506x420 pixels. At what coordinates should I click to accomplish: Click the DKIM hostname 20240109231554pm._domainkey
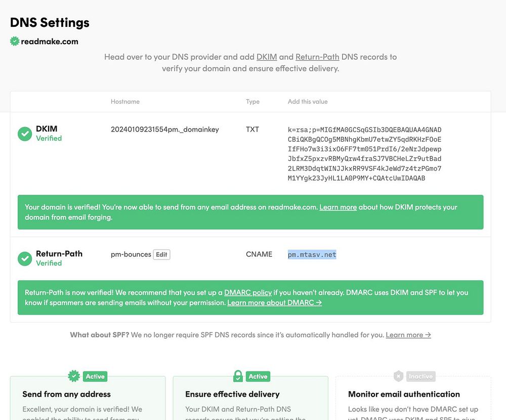point(165,130)
